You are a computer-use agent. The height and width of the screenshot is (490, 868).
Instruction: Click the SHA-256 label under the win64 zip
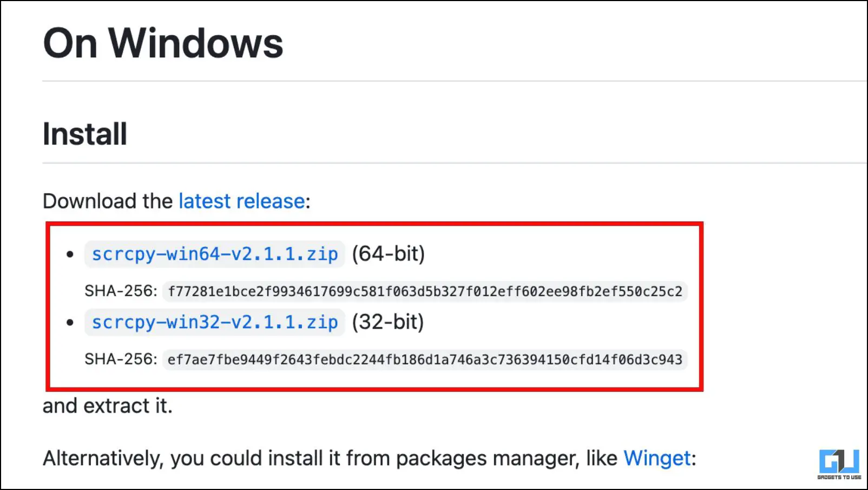[x=121, y=291]
